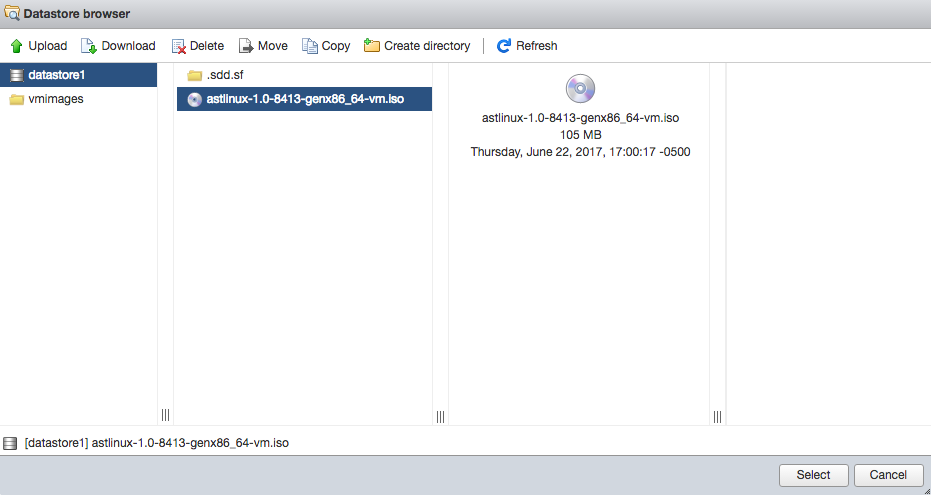
Task: Dismiss the dialog with Cancel
Action: [888, 475]
